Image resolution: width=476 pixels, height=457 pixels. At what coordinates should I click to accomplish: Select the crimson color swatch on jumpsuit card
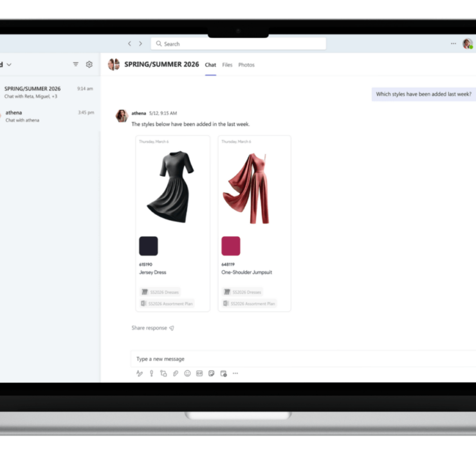(x=231, y=246)
